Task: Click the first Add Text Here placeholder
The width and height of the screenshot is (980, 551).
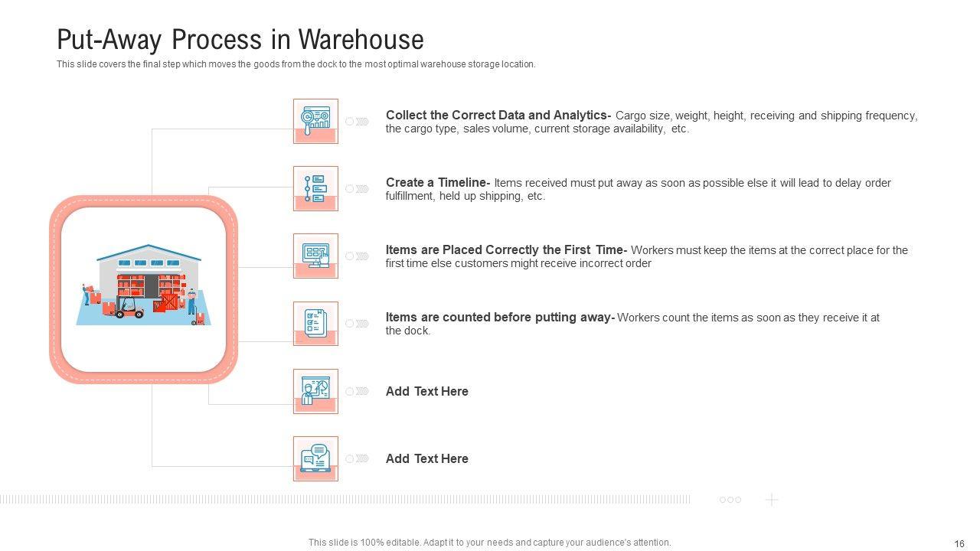Action: (x=426, y=391)
